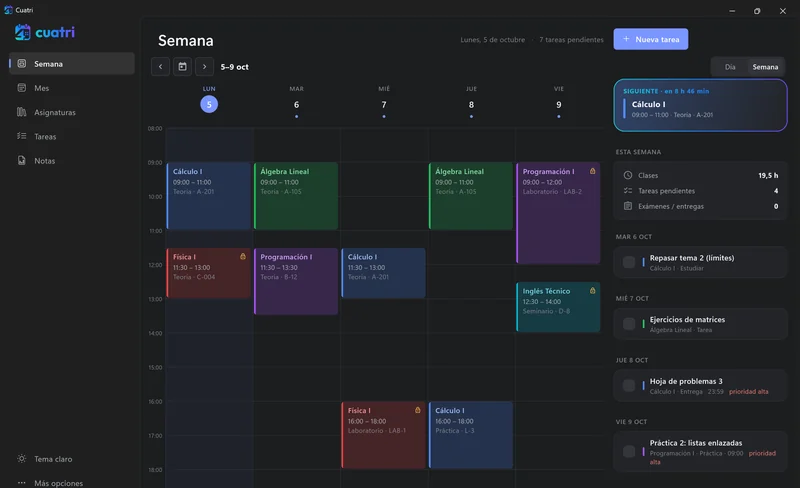800x488 pixels.
Task: Click lock icon on Monday's Física I
Action: pyautogui.click(x=243, y=256)
